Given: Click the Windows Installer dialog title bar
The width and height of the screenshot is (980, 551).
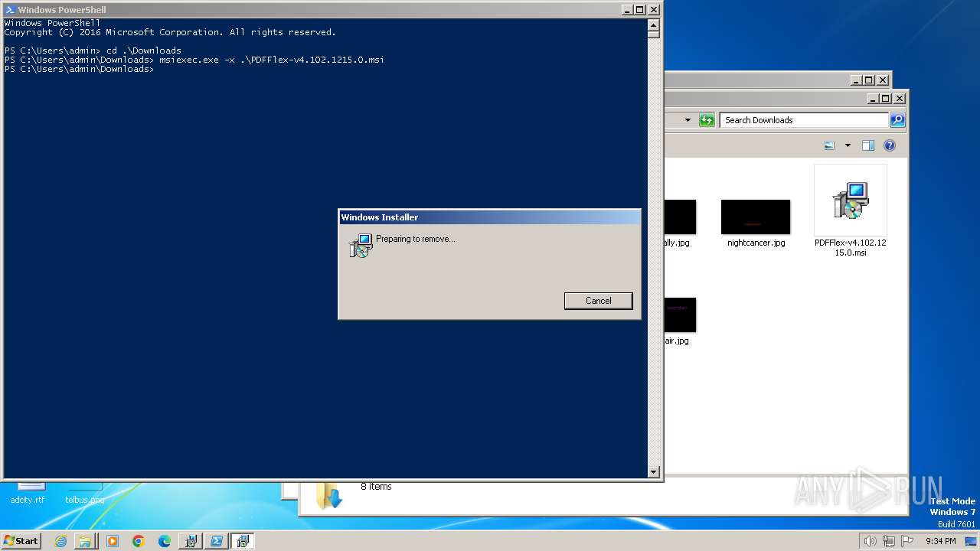Looking at the screenshot, I should [489, 217].
